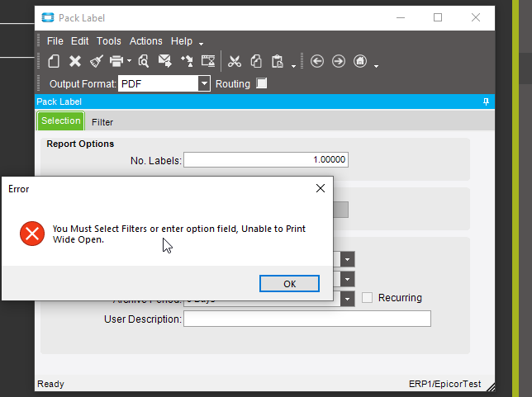Open the first dropdown arrow behind the Error dialog
532x397 pixels.
tap(348, 259)
